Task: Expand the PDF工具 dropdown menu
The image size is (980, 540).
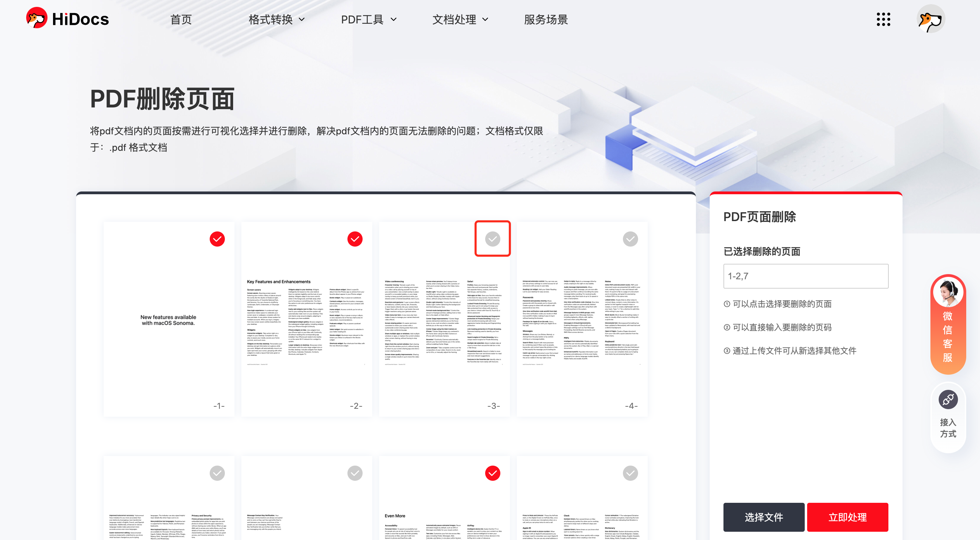Action: click(x=369, y=19)
